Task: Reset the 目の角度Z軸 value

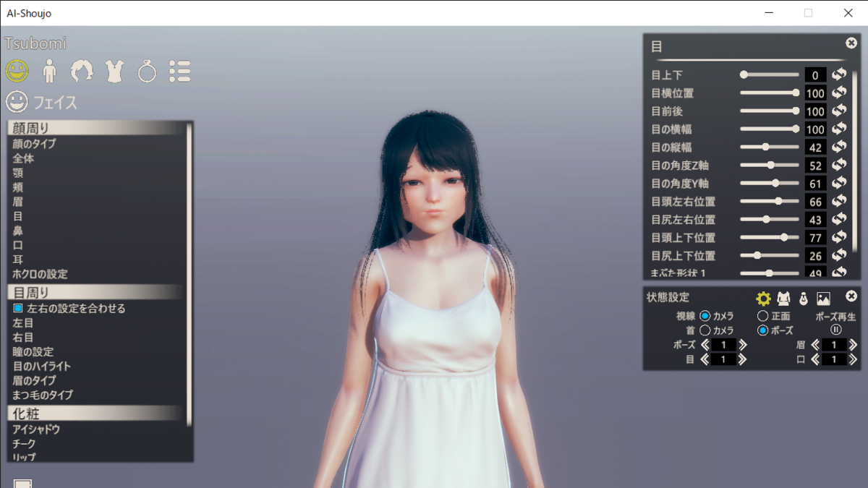Action: 839,165
